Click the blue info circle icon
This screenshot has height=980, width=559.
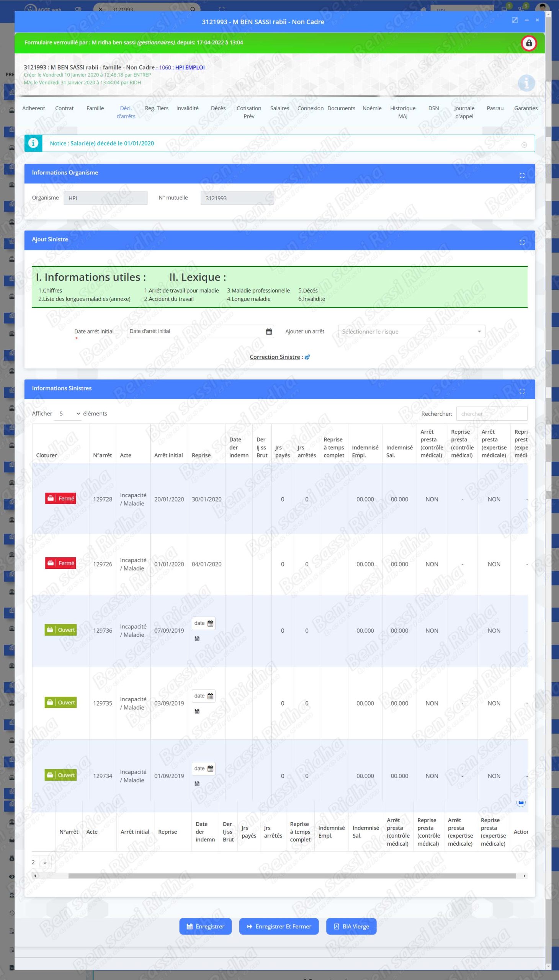[526, 83]
